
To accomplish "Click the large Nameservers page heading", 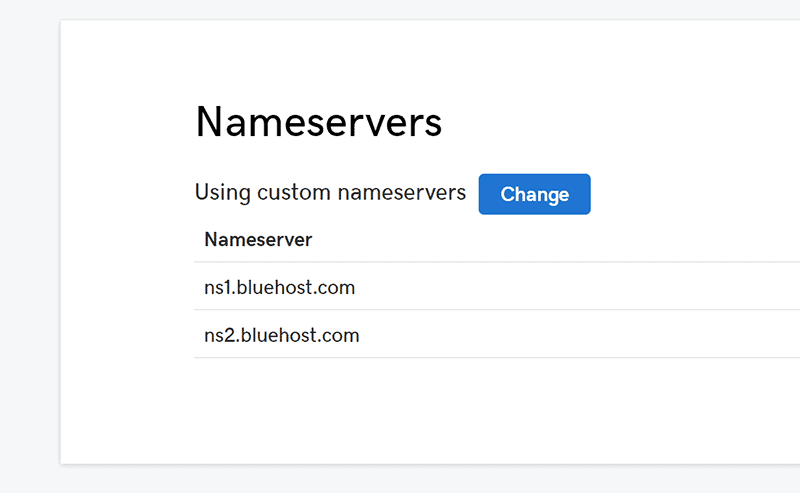I will pyautogui.click(x=319, y=122).
